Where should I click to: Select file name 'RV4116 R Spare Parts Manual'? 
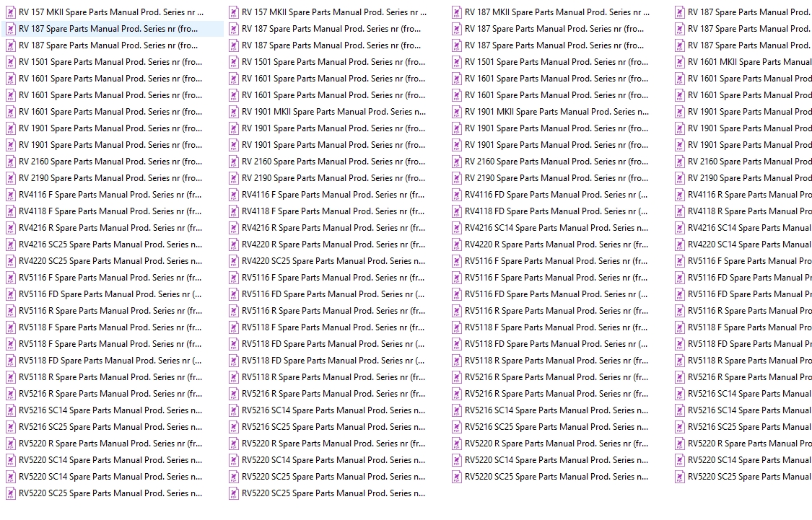(749, 195)
